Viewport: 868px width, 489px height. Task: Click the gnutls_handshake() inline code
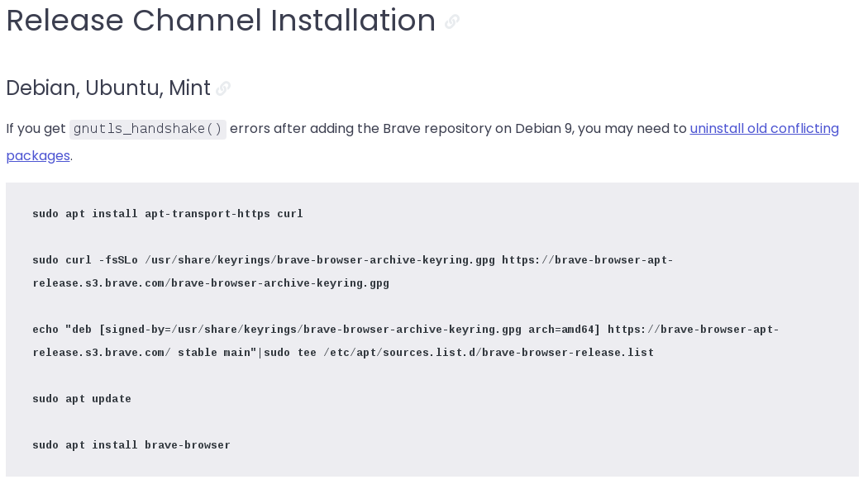[x=148, y=129]
